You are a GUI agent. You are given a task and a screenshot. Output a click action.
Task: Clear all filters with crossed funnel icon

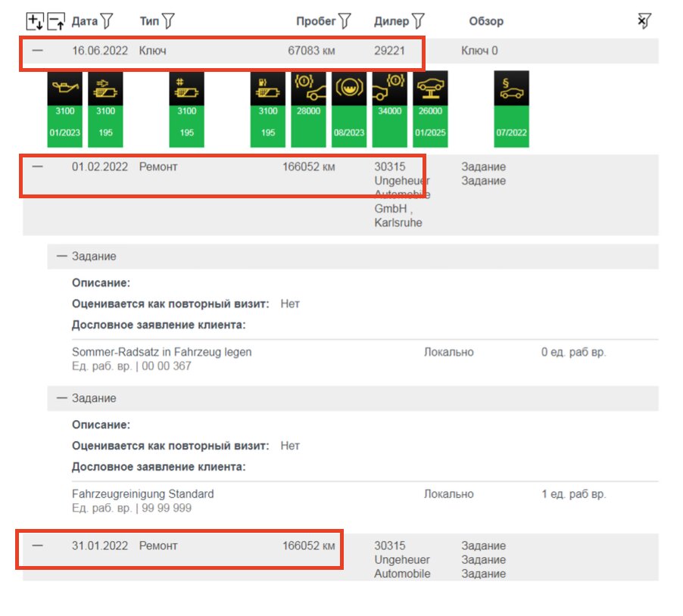[644, 21]
